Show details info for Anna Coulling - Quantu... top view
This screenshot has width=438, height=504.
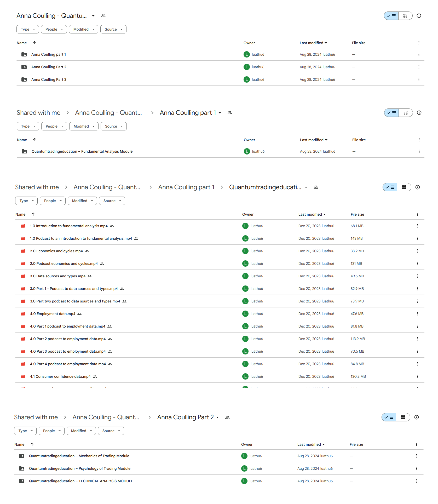click(x=419, y=16)
